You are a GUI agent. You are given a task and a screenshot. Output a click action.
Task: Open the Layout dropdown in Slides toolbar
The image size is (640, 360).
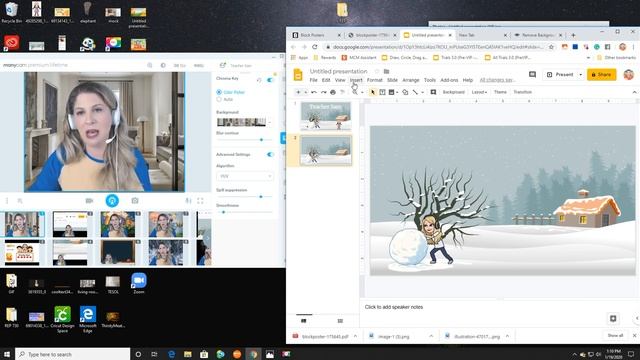pos(479,92)
